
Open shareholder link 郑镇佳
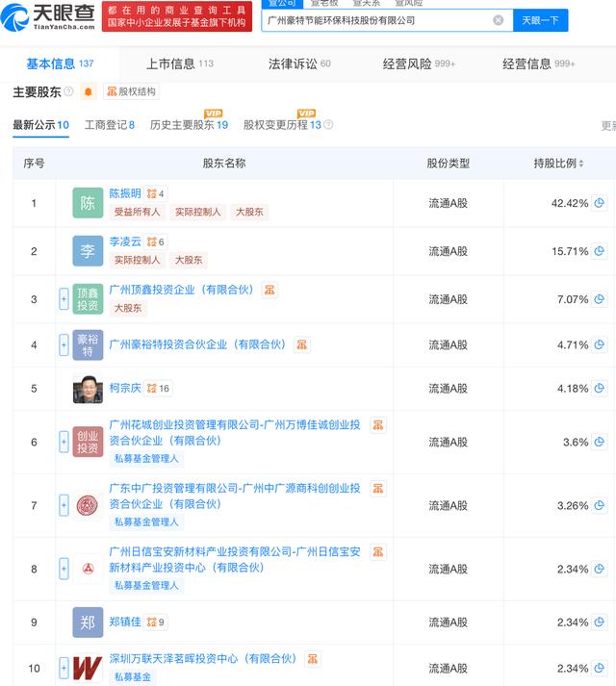(x=125, y=622)
